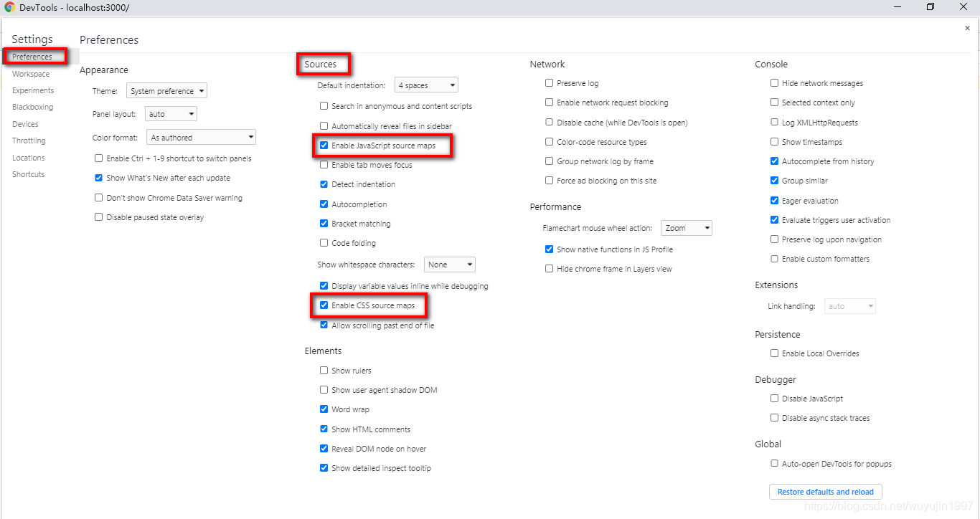Check Enable Local Overrides

(774, 353)
